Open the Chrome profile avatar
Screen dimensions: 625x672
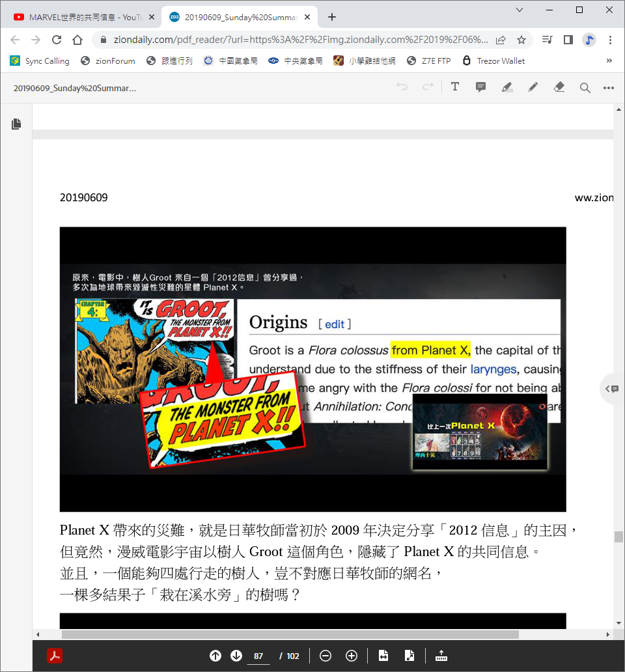(589, 40)
